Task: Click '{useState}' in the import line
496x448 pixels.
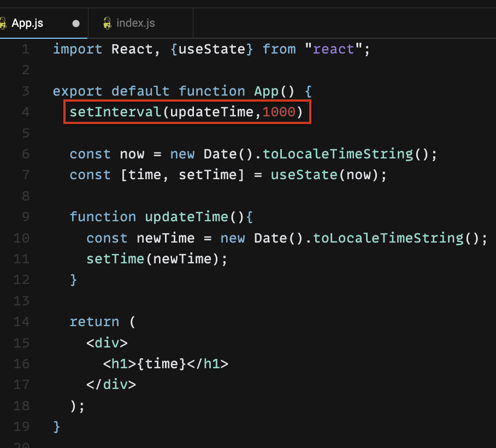Action: pos(211,49)
